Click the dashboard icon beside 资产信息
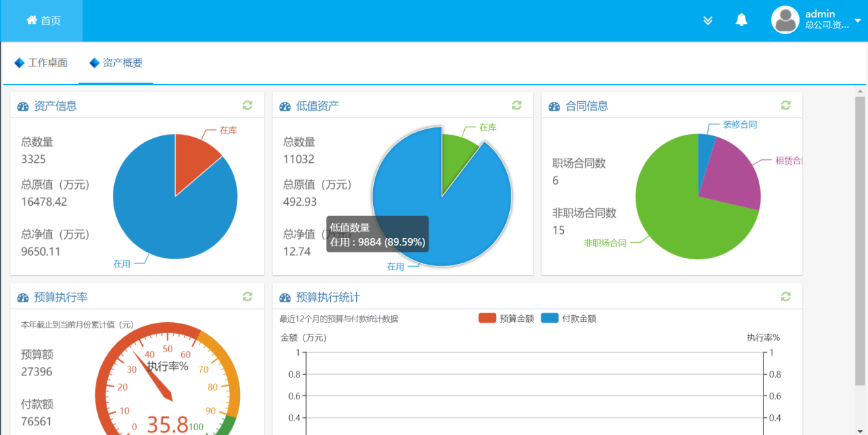This screenshot has height=435, width=868. point(23,106)
